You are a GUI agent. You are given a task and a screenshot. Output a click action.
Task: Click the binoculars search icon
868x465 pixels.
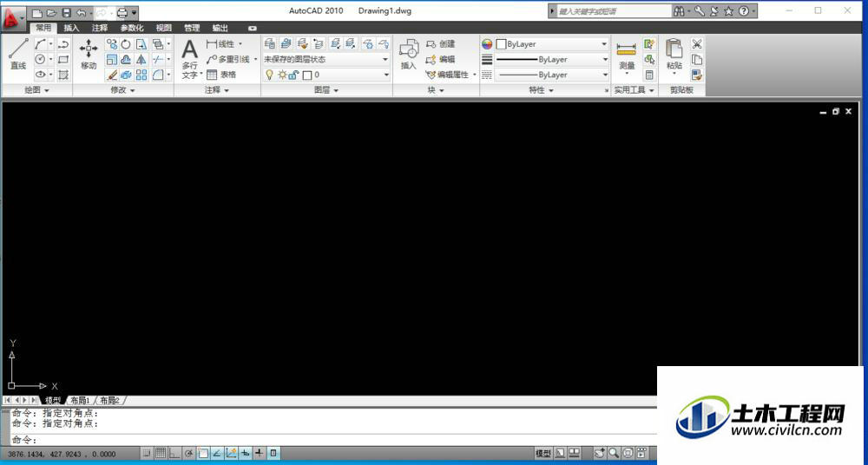coord(679,11)
